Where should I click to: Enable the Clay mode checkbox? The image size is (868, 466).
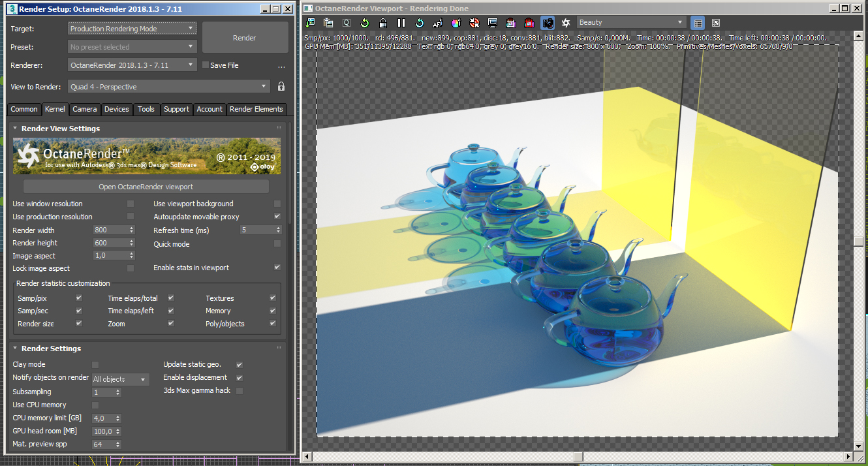pyautogui.click(x=95, y=364)
